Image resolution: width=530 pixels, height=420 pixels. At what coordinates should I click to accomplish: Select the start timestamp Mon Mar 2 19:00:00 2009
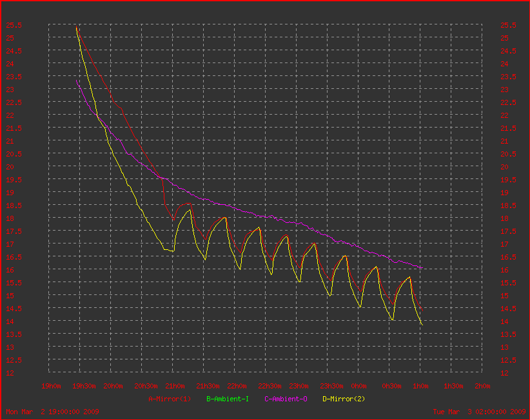[52, 412]
